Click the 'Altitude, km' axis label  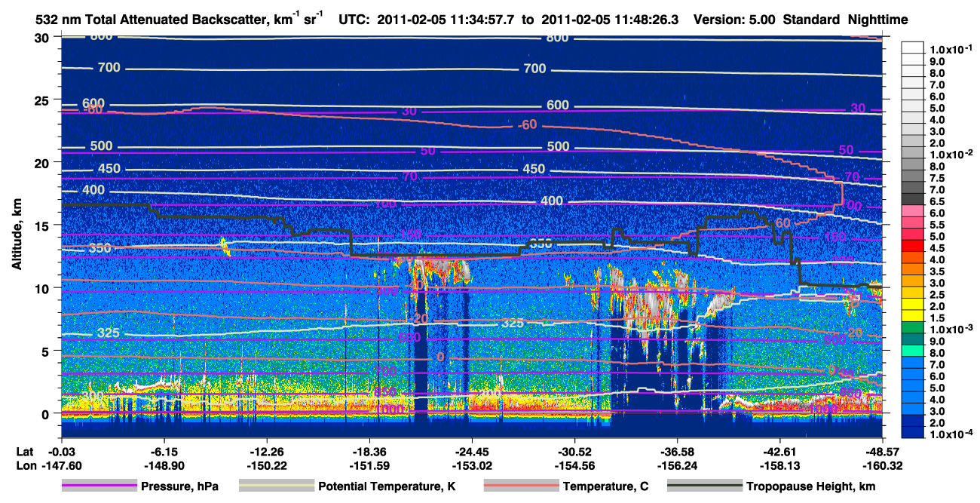[17, 234]
